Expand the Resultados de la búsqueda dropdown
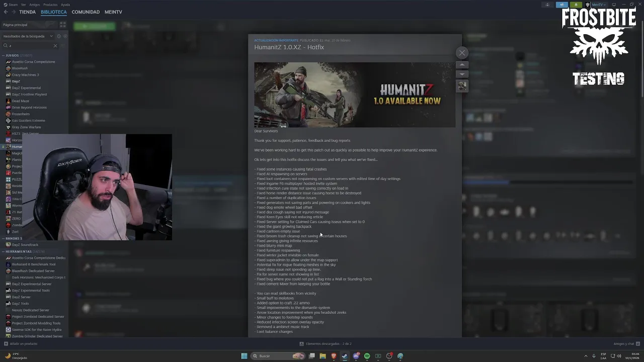 28,36
